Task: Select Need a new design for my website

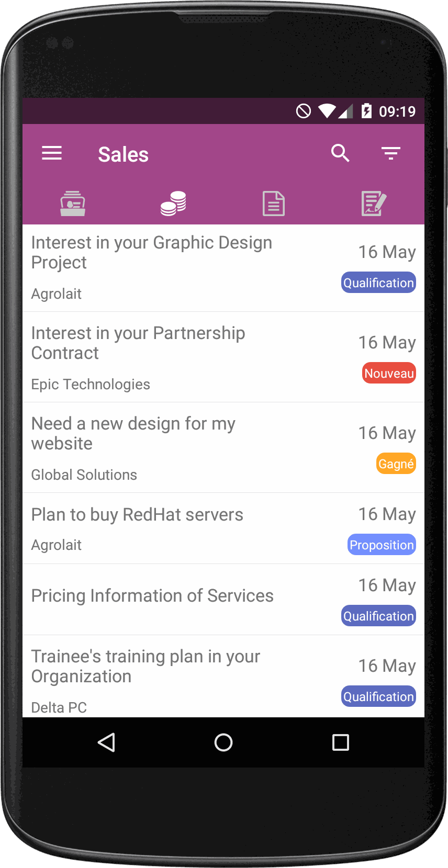Action: [x=223, y=448]
